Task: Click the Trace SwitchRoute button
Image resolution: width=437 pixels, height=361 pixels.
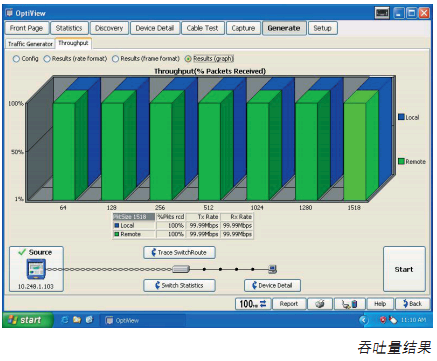Action: point(179,253)
